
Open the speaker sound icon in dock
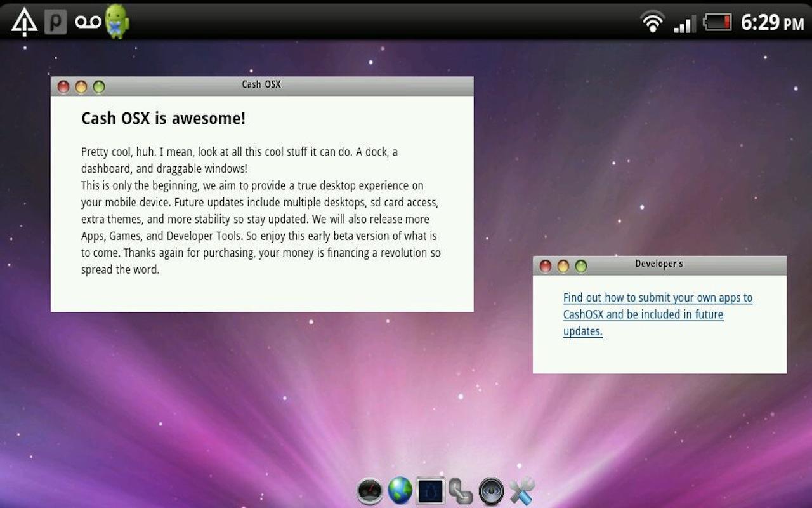[x=491, y=491]
